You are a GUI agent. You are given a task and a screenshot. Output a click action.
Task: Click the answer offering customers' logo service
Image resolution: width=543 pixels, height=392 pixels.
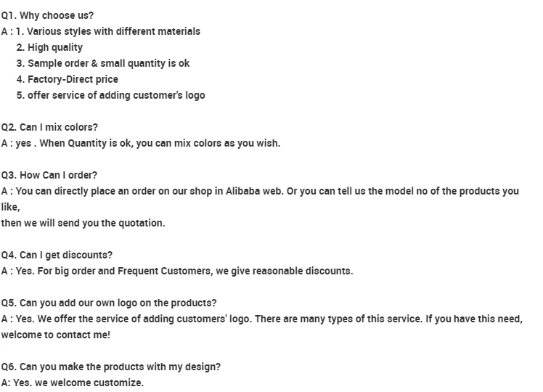(x=261, y=319)
